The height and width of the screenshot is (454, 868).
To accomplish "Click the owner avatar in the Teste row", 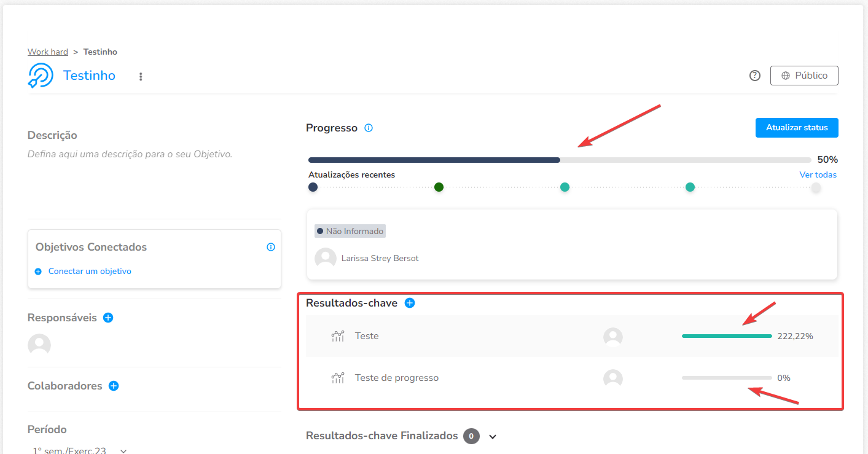I will click(613, 337).
